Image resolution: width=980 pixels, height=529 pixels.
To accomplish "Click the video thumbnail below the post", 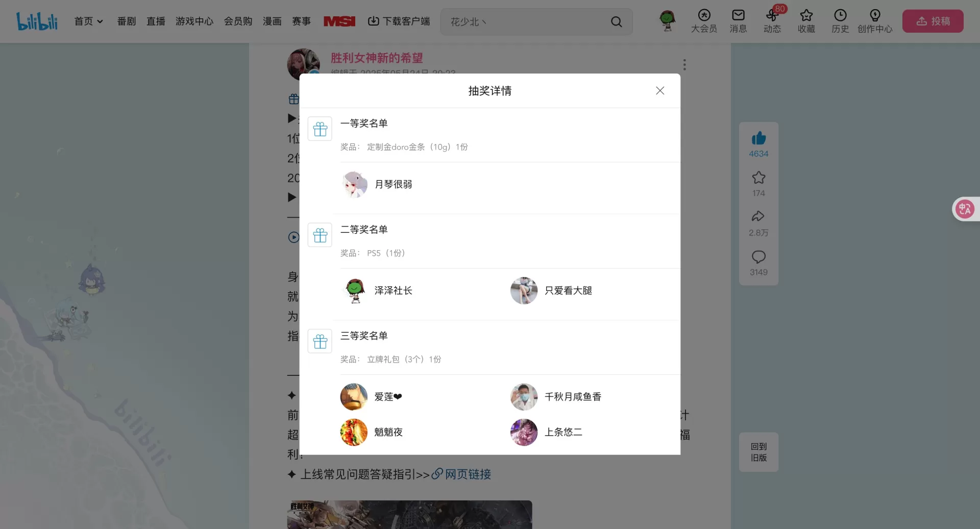I will tap(409, 515).
